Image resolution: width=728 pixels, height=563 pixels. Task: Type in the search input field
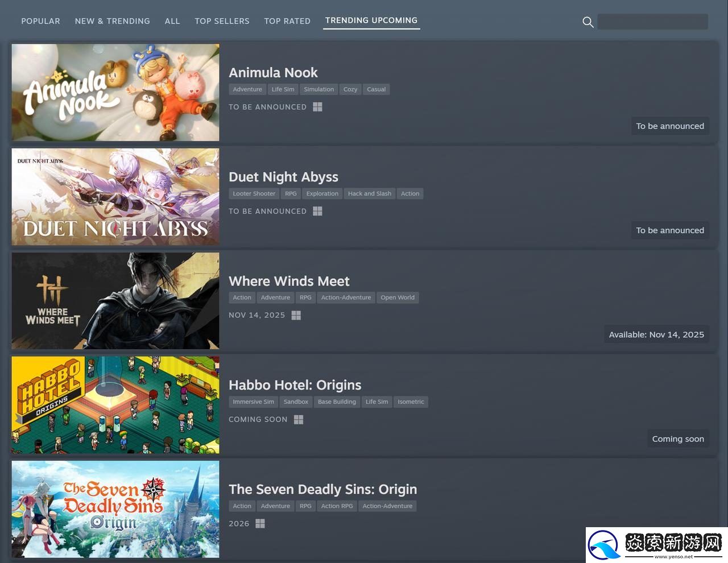pyautogui.click(x=652, y=22)
